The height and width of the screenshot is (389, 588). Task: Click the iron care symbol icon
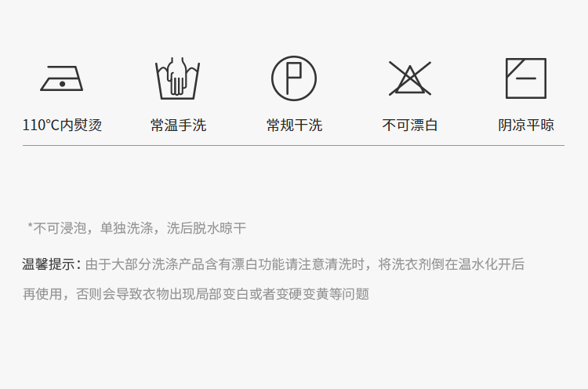tap(61, 78)
